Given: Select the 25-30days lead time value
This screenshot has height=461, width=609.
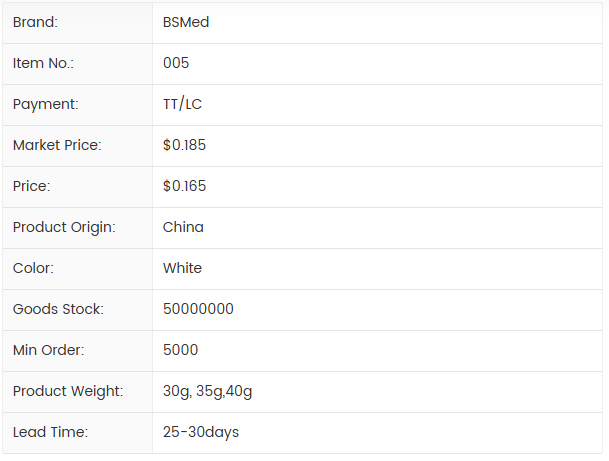Looking at the screenshot, I should tap(200, 432).
